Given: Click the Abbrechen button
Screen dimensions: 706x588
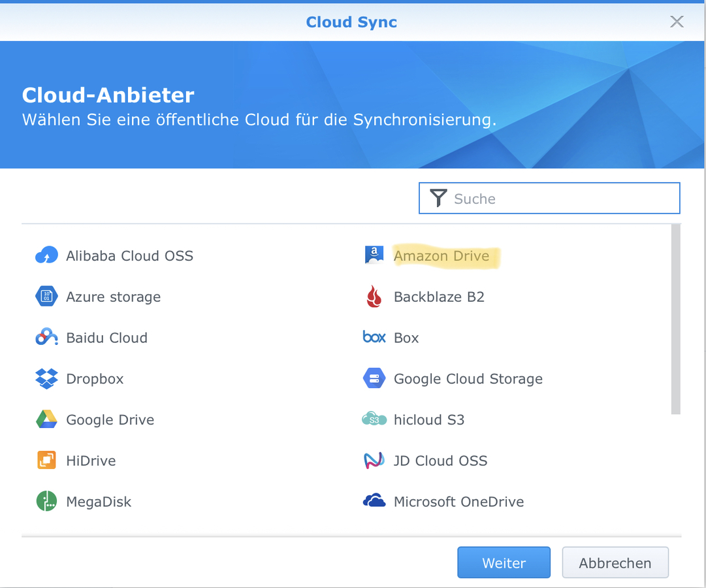Looking at the screenshot, I should pos(615,563).
